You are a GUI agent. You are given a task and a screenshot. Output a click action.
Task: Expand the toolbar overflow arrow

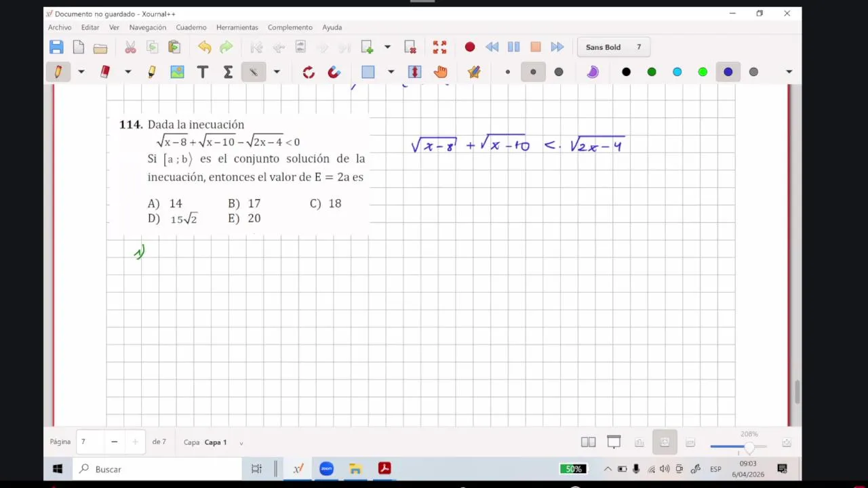(x=789, y=72)
